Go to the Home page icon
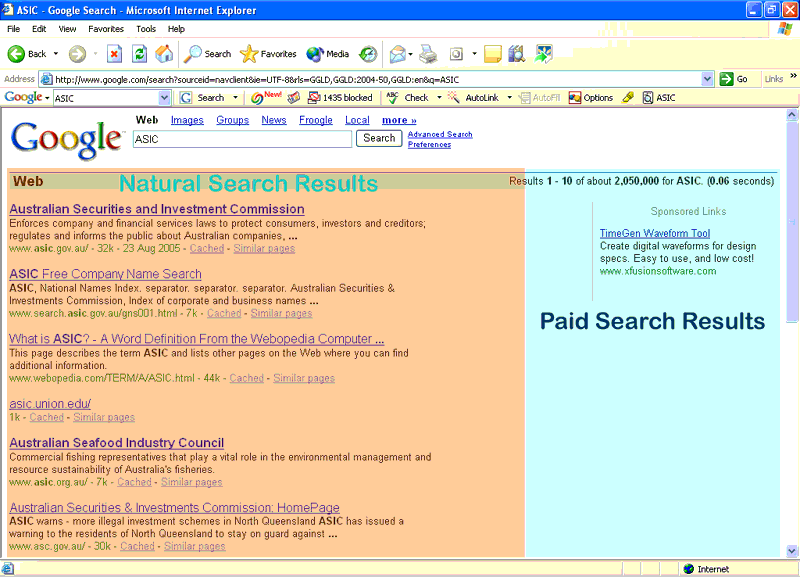The image size is (800, 577). click(164, 54)
